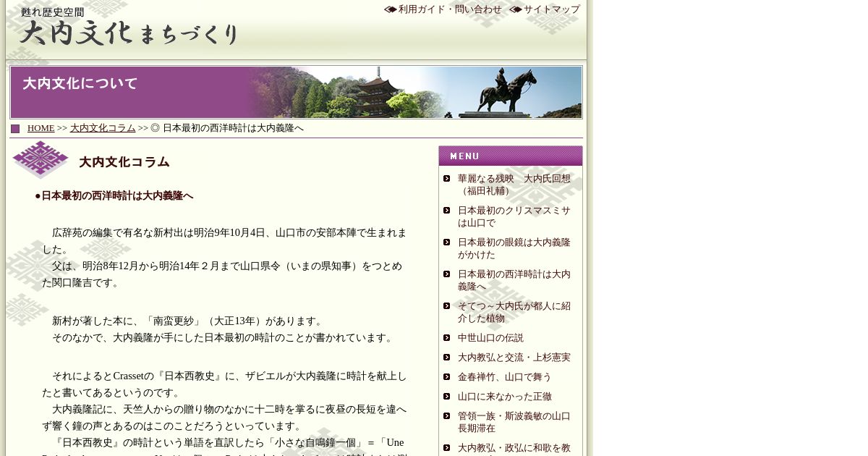Image resolution: width=868 pixels, height=456 pixels.
Task: Click paragraph starting 広辞苑の編集で有名な新村出
Action: click(224, 241)
